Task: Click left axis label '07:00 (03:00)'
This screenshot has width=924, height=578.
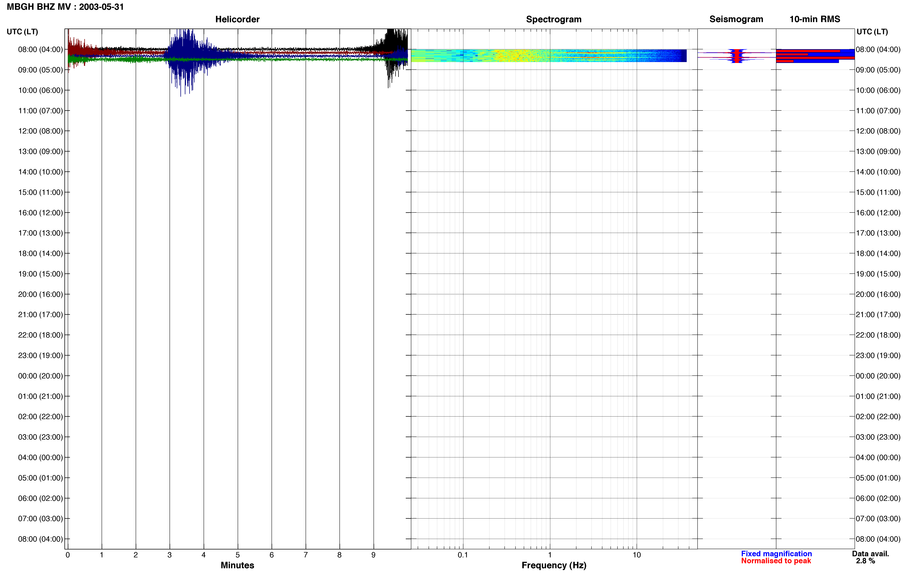Action: pyautogui.click(x=41, y=519)
